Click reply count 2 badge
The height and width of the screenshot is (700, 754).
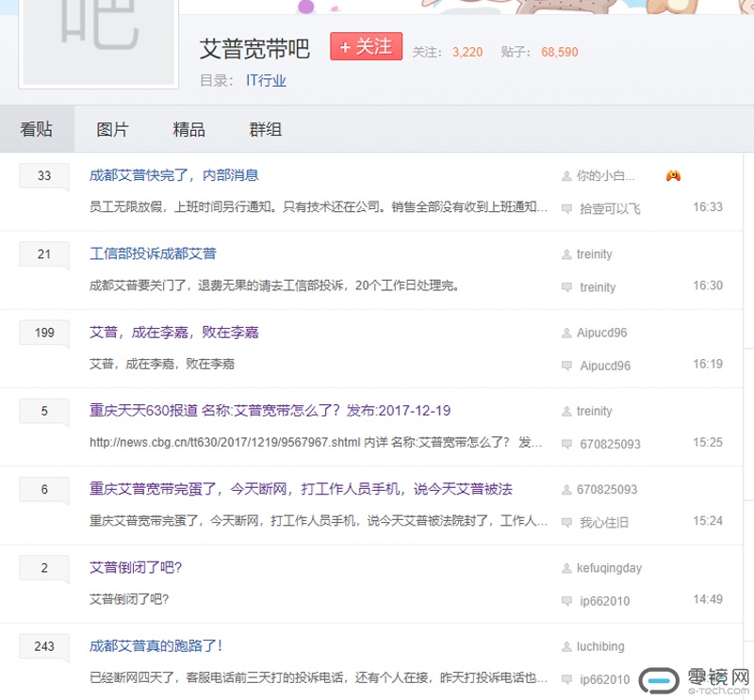pyautogui.click(x=44, y=568)
